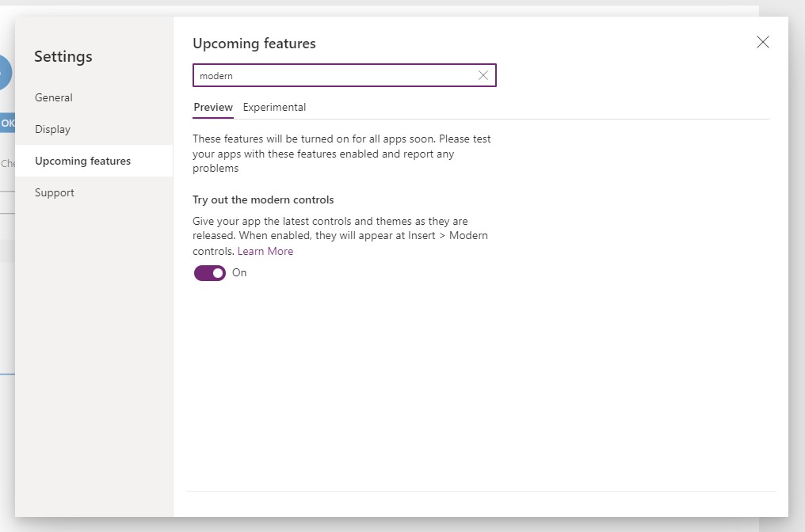Open Display settings in the sidebar
The image size is (805, 532).
(x=52, y=129)
